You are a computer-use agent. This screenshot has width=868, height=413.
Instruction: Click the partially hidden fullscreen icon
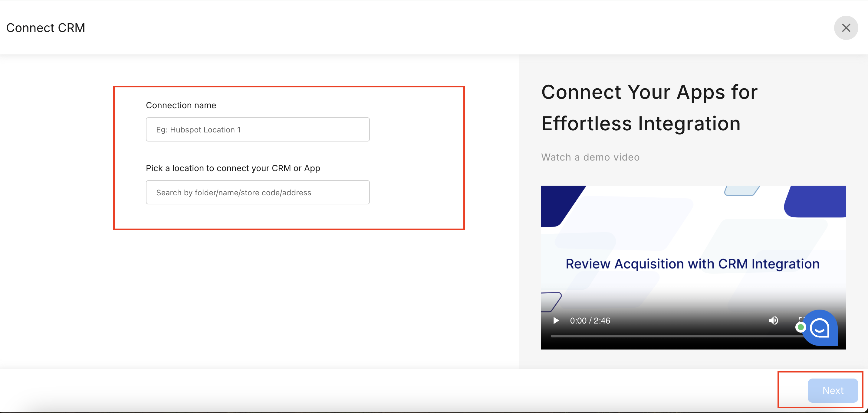[x=801, y=318]
